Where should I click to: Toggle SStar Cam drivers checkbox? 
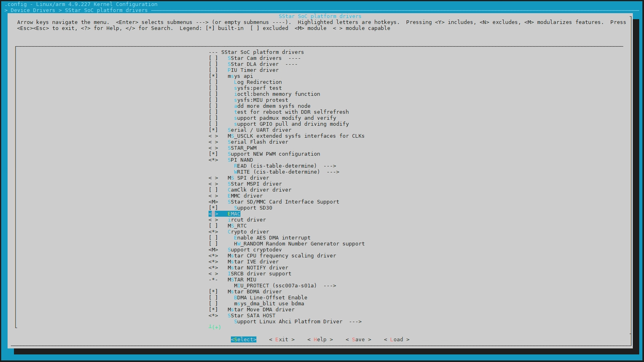click(213, 58)
